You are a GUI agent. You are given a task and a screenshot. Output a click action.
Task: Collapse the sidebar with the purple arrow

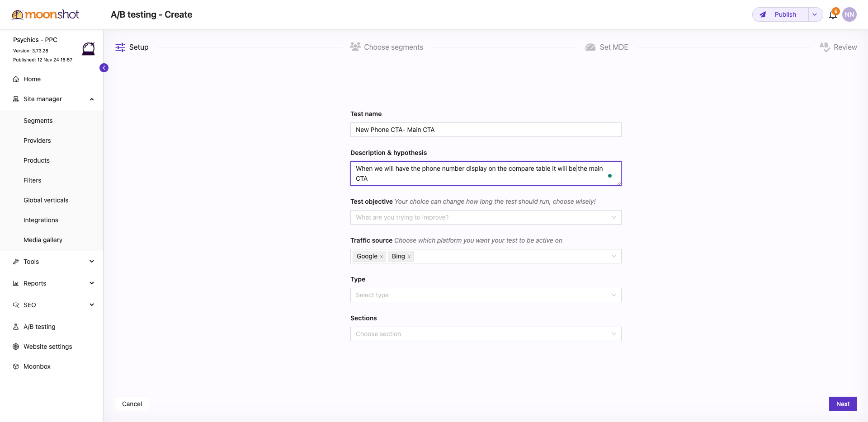[x=104, y=68]
